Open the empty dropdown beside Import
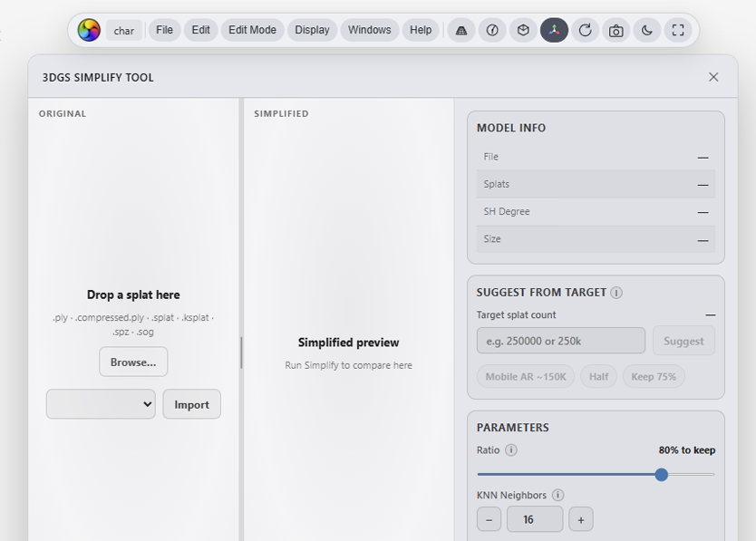756x541 pixels. point(101,404)
